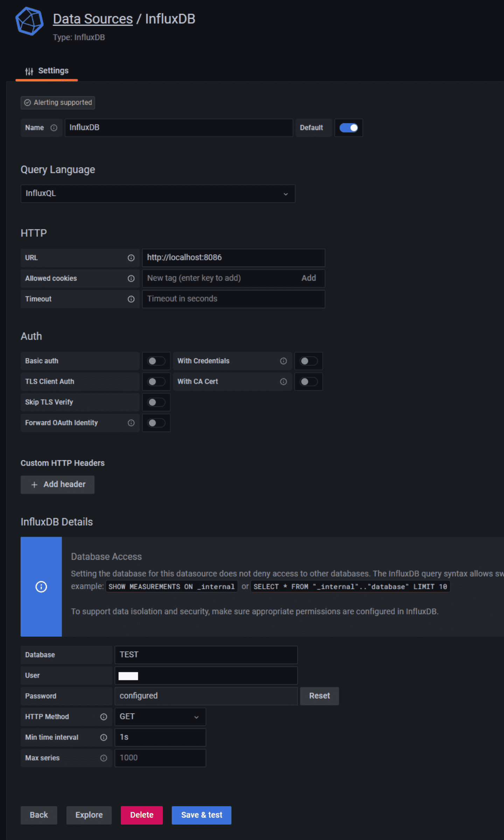This screenshot has height=840, width=504.
Task: Click the 'Alerting supported' badge
Action: 58,103
